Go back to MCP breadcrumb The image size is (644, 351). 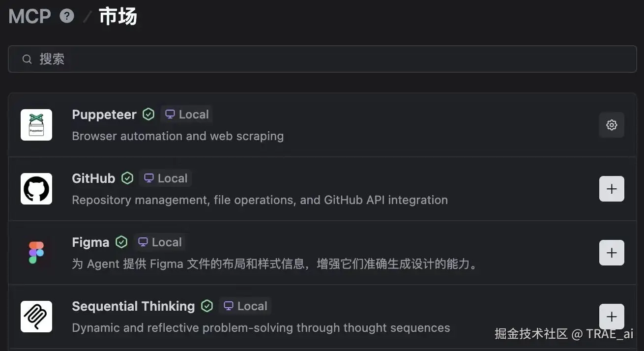tap(29, 16)
